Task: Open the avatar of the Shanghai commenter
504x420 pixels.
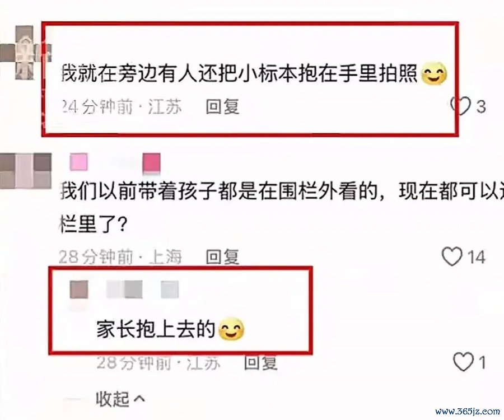Action: point(26,171)
